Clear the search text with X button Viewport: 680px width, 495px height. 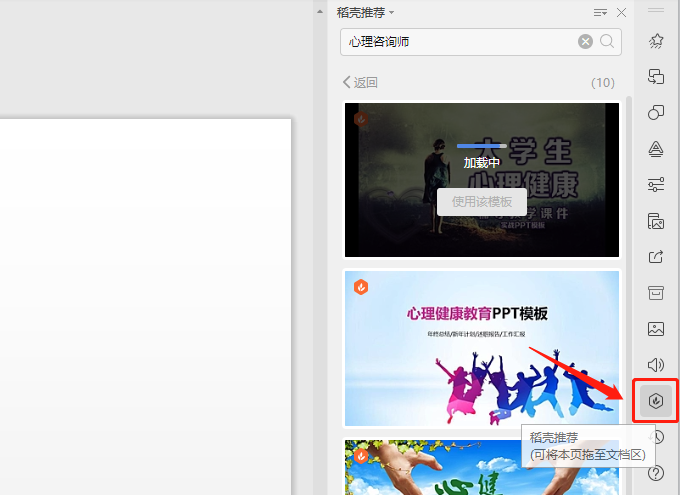(585, 41)
